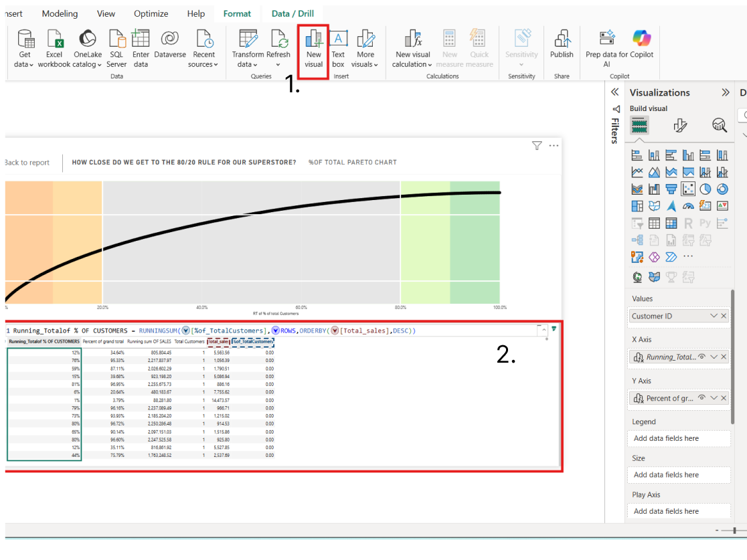Open Running_Total X Axis field dropdown

[x=714, y=357]
